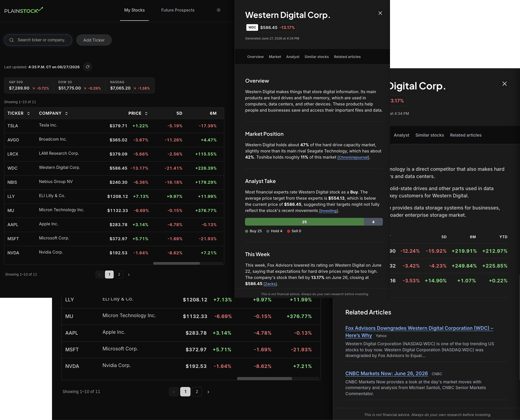This screenshot has height=420, width=520.
Task: Click the search magnifier icon
Action: (x=11, y=40)
